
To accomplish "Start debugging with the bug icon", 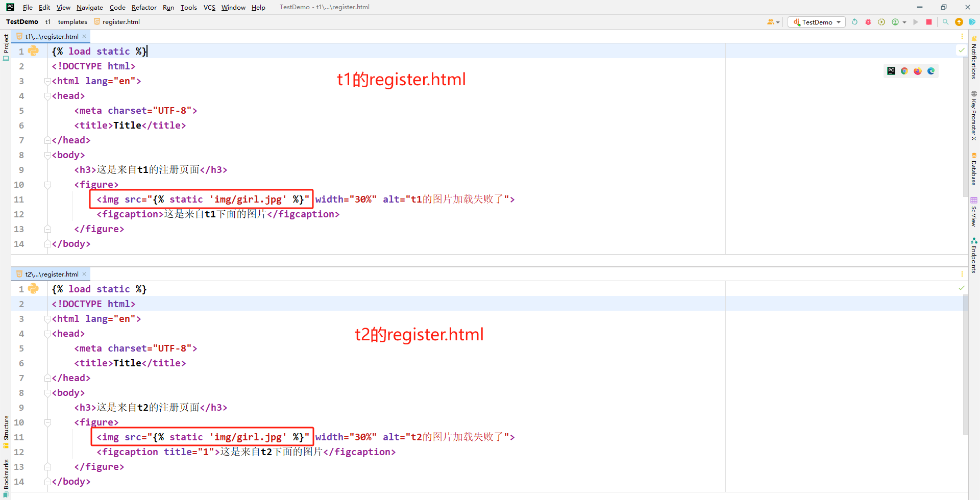I will [x=868, y=22].
